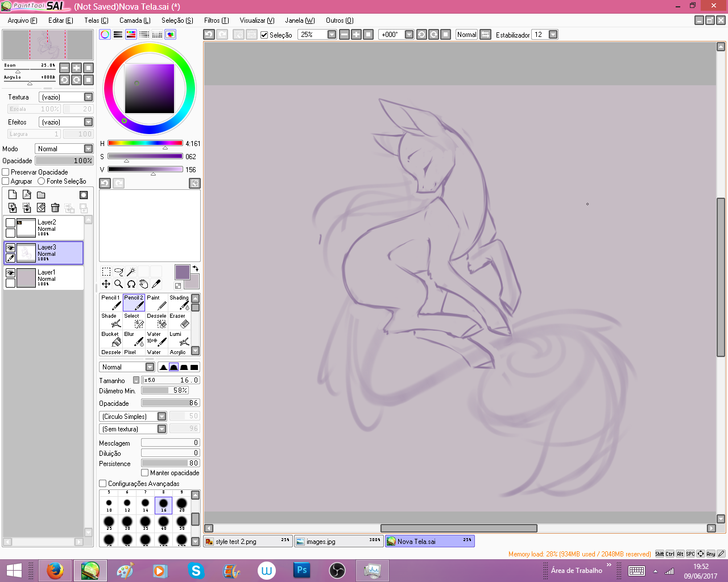Open Firefox from the taskbar

click(x=55, y=571)
